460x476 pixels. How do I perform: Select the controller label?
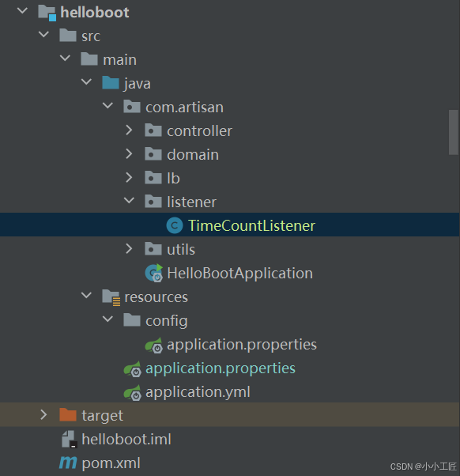tap(199, 130)
